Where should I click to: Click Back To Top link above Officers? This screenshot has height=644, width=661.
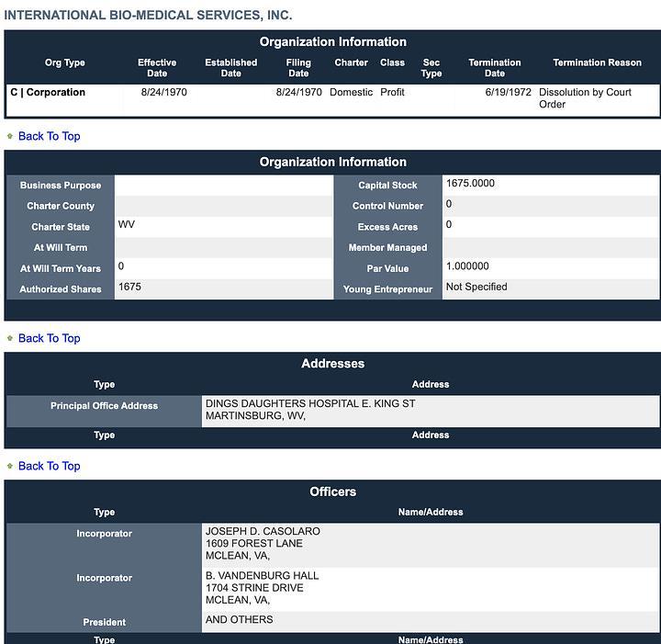point(49,466)
